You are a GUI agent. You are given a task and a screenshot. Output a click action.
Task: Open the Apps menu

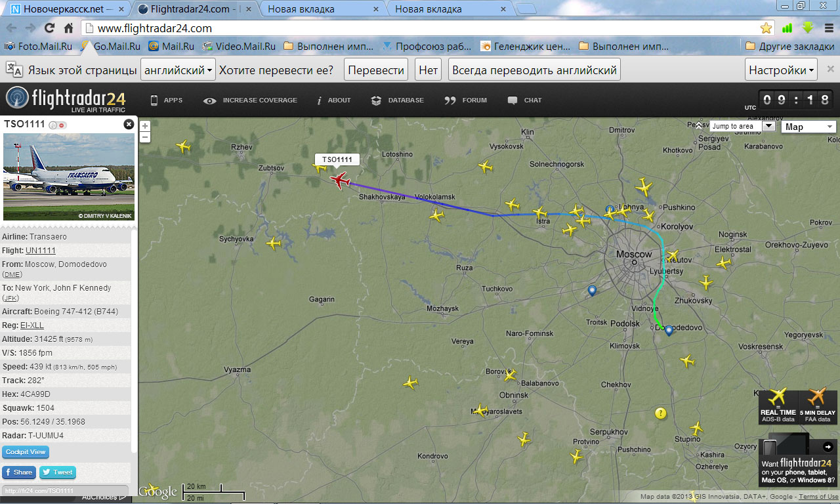pos(167,100)
